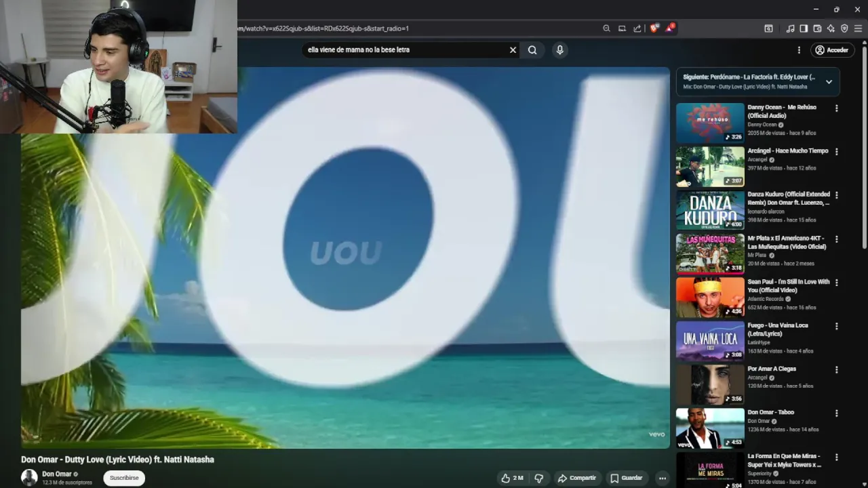This screenshot has width=868, height=488.
Task: Open options menu for Sean Paul video
Action: (836, 283)
